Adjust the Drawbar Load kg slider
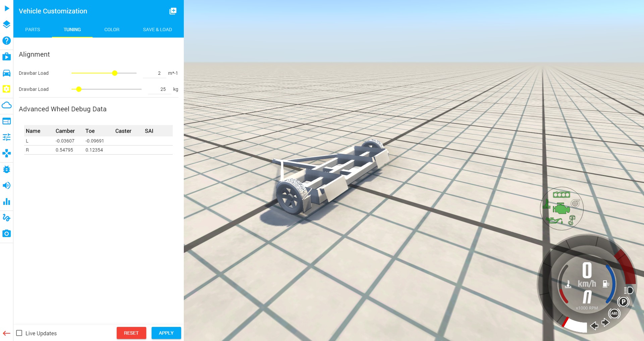The image size is (644, 341). tap(106, 89)
